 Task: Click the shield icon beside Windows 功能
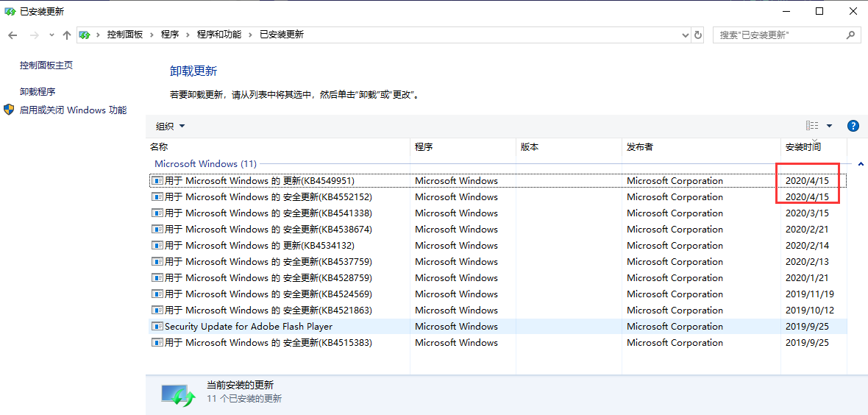[9, 109]
